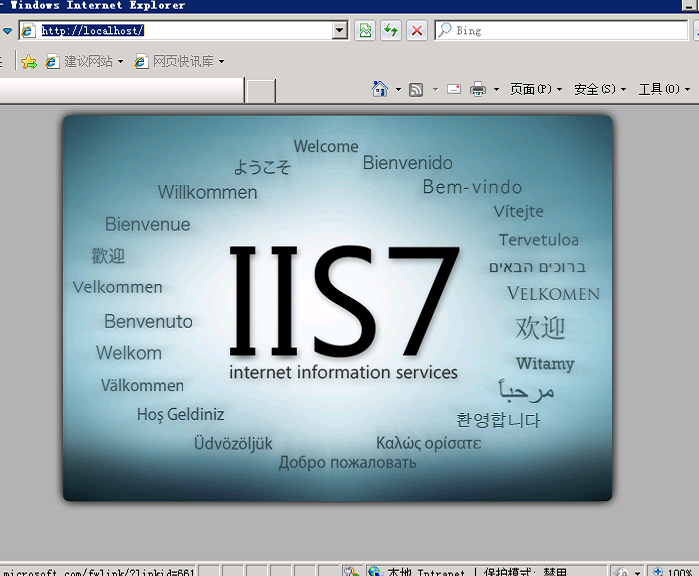The width and height of the screenshot is (699, 576).
Task: Click the IIS7 welcome image
Action: click(x=337, y=308)
